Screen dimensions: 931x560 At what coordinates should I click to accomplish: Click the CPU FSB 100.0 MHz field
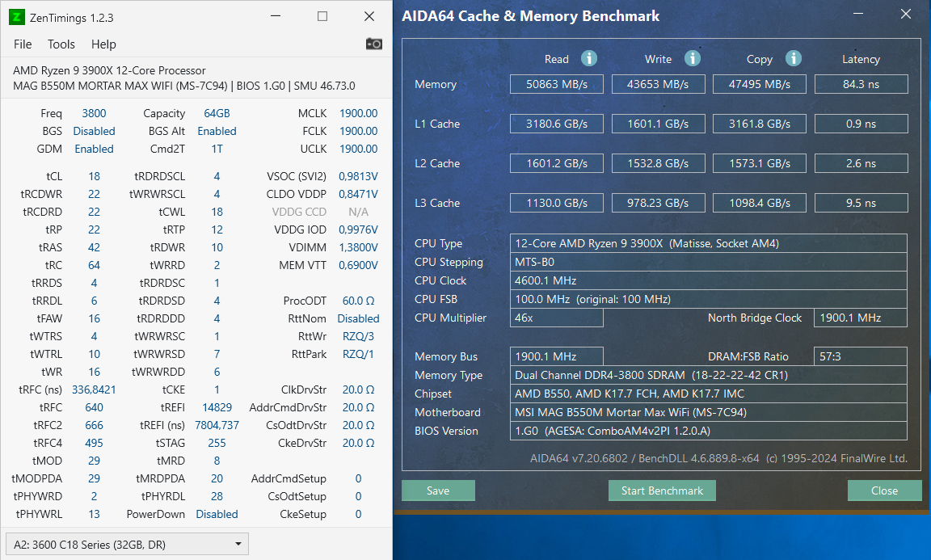pos(708,299)
